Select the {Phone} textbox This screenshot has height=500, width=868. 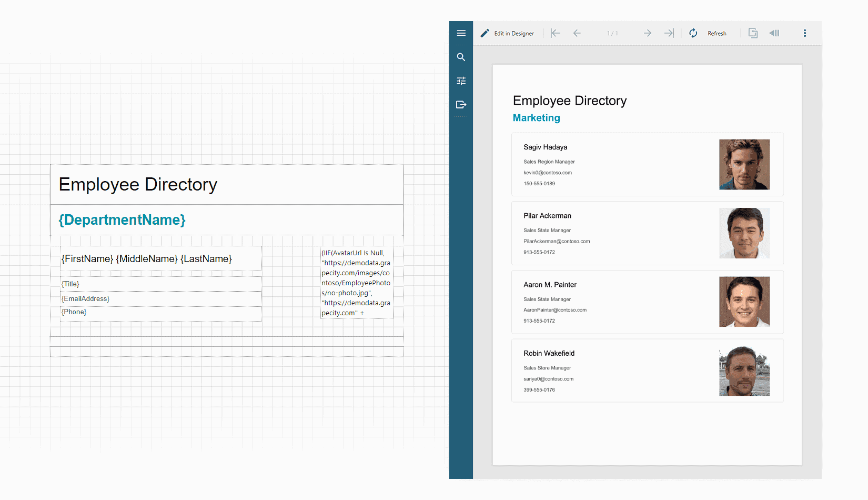[161, 313]
